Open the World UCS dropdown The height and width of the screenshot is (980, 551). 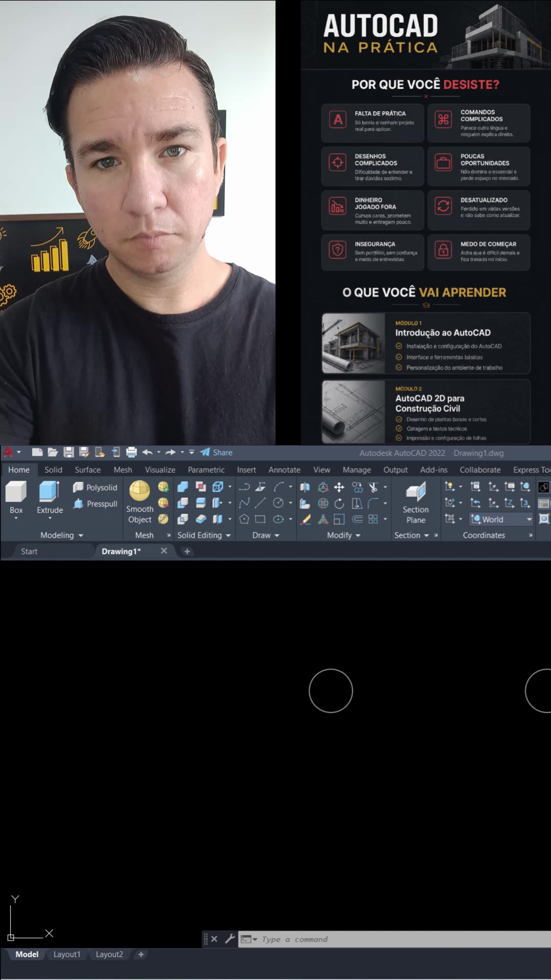[x=501, y=519]
